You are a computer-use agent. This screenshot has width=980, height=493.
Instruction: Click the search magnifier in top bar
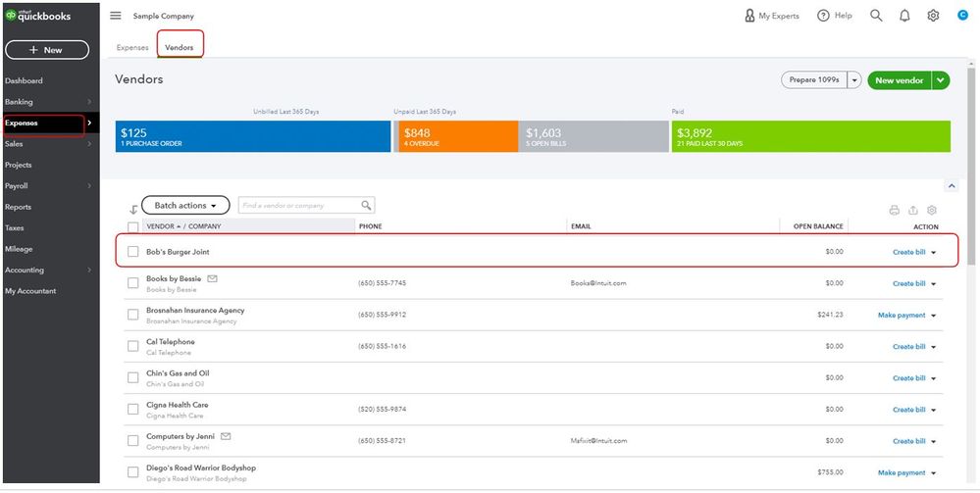[x=876, y=16]
